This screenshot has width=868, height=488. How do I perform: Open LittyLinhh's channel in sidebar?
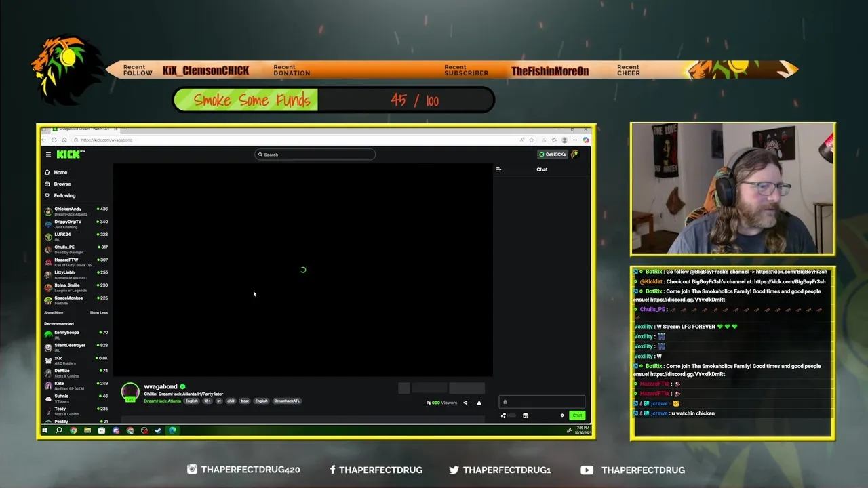click(x=76, y=274)
